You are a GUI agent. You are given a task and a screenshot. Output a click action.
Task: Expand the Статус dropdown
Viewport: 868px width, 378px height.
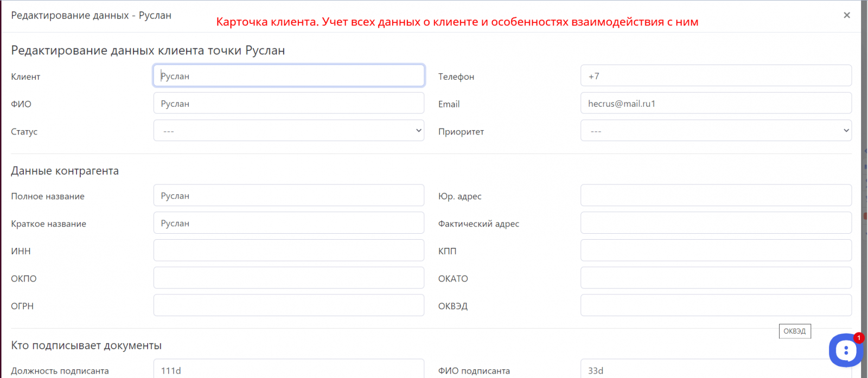[x=289, y=131]
